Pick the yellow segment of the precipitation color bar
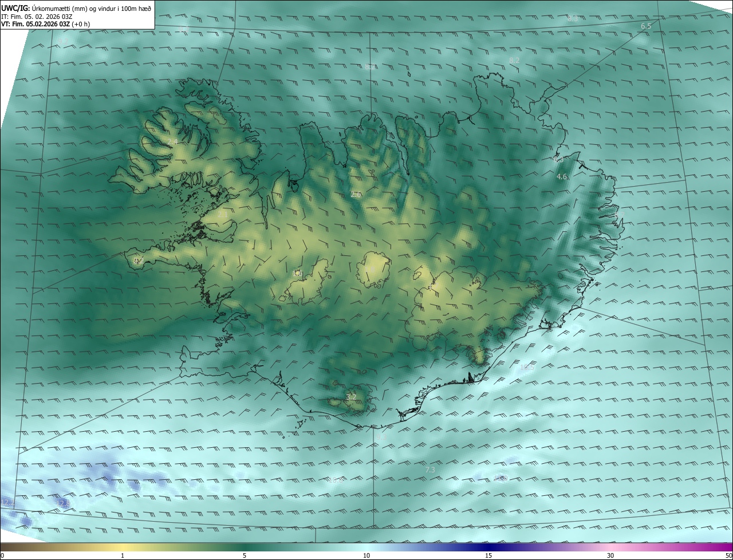Screen dimensions: 733x560 [x=123, y=547]
